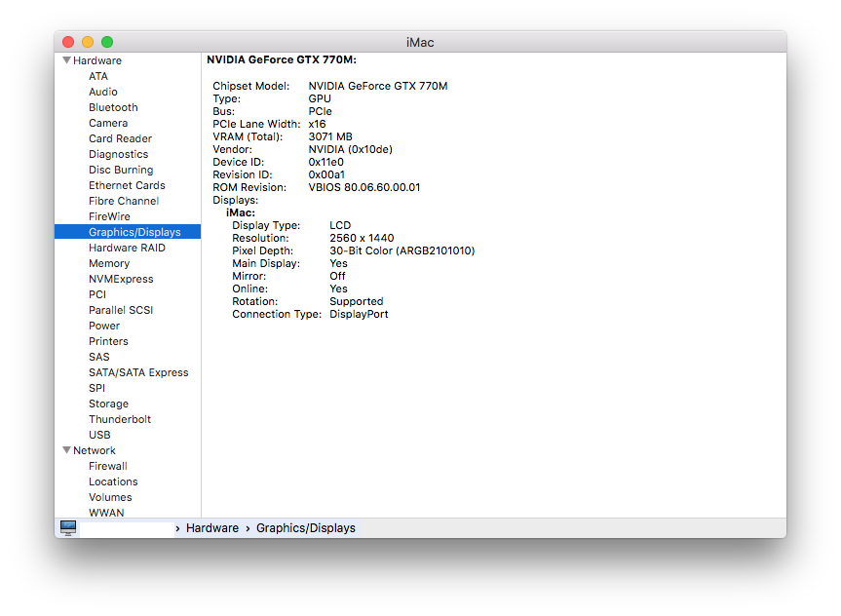Open Locations under Network

tap(113, 481)
